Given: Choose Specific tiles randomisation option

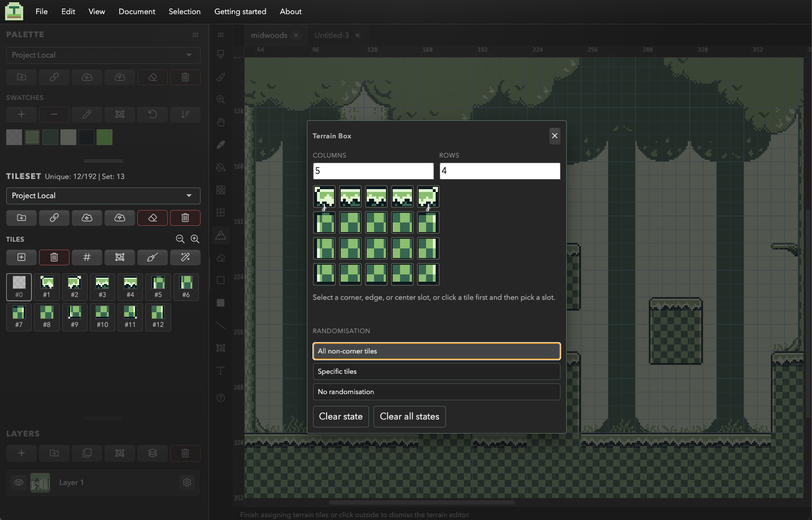Looking at the screenshot, I should (x=436, y=372).
